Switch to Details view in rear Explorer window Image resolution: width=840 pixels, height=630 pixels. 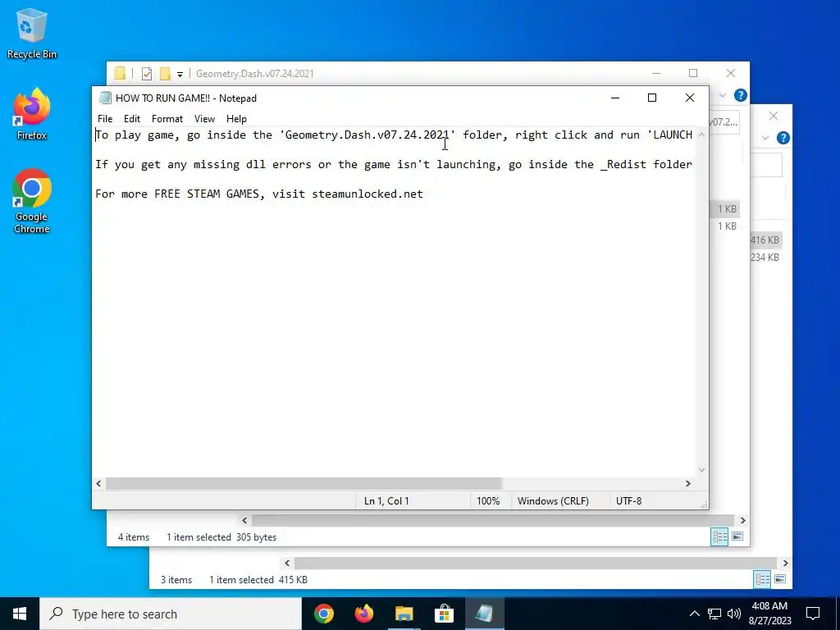click(x=762, y=579)
